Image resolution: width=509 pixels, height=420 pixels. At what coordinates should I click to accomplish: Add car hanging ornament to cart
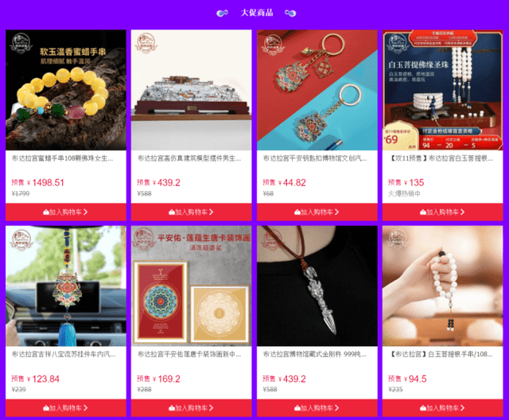pos(65,408)
